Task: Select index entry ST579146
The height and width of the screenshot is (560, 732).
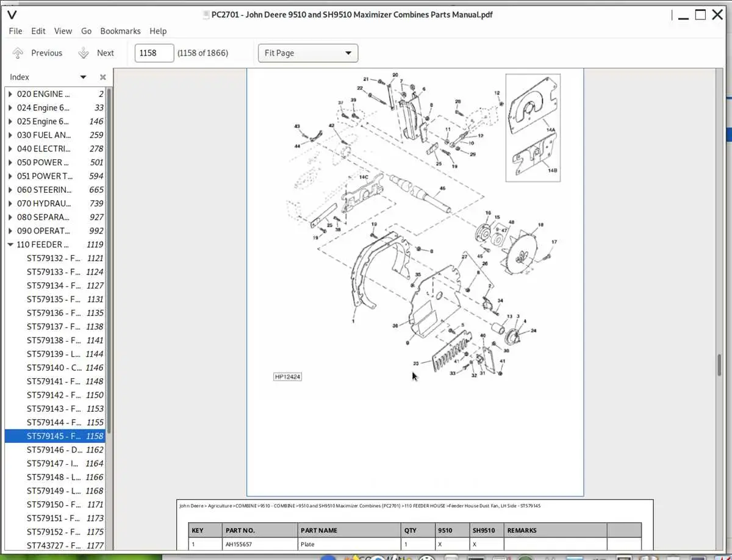Action: [55, 450]
